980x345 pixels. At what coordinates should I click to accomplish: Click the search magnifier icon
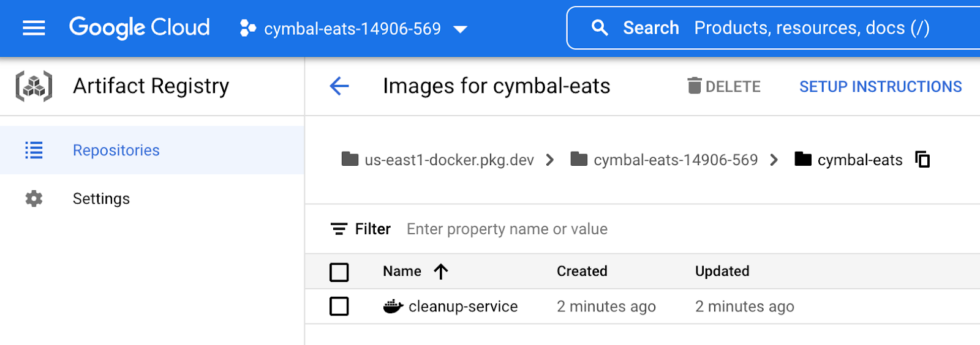(600, 28)
